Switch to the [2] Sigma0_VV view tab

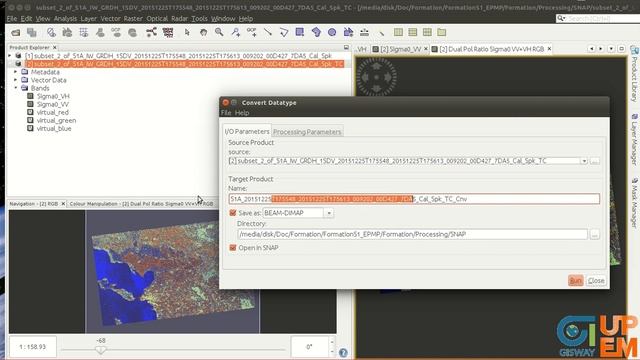click(x=400, y=49)
